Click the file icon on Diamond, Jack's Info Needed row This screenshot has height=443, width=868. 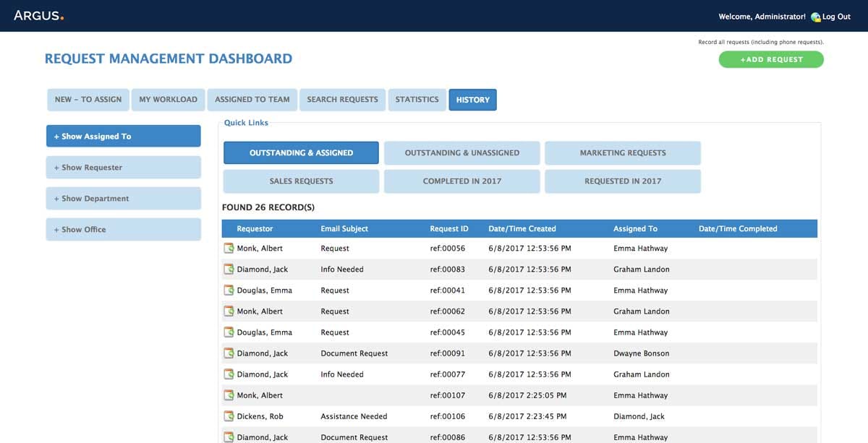tap(230, 269)
